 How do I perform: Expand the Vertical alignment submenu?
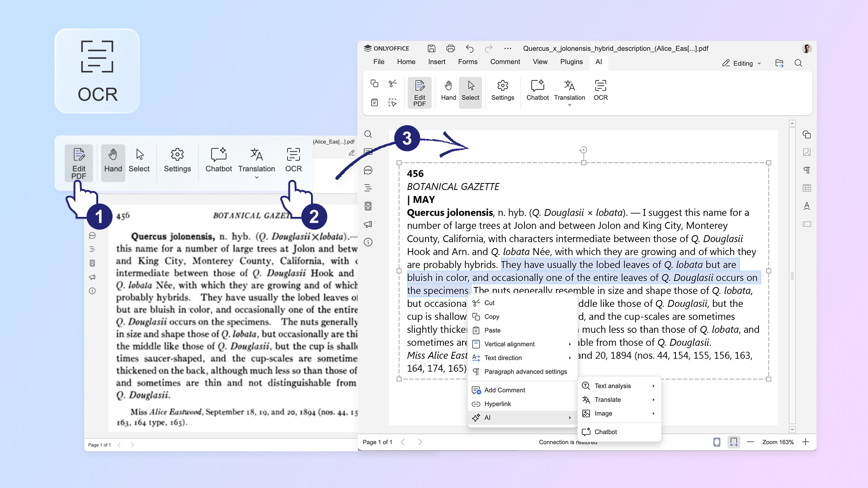tap(522, 344)
